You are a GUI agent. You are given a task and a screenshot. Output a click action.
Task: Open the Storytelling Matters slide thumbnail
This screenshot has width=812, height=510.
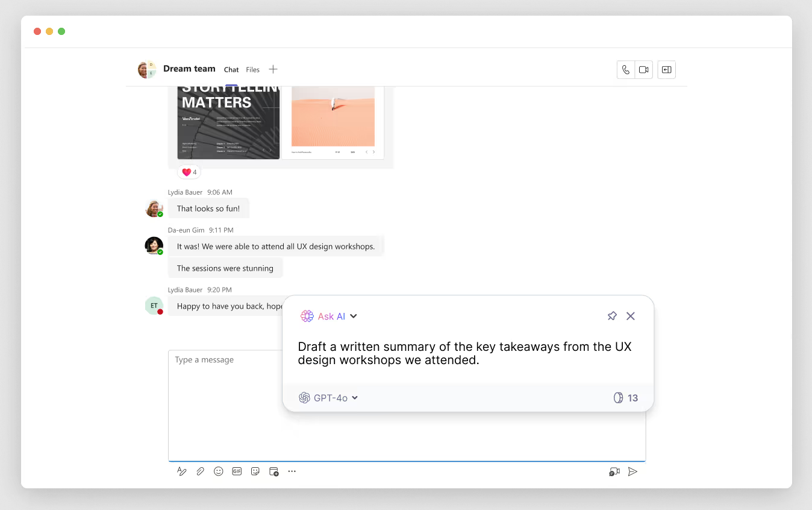pyautogui.click(x=229, y=122)
